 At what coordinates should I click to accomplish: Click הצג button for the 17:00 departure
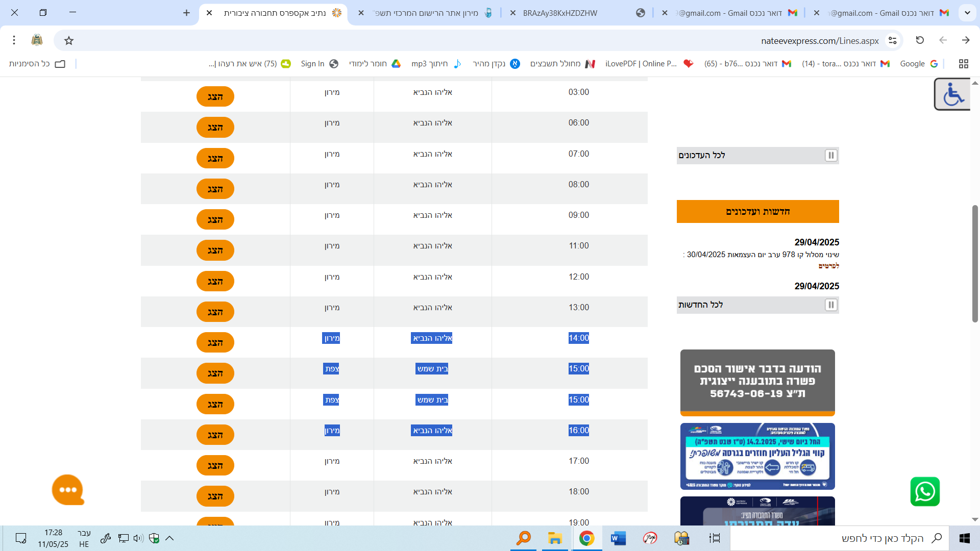point(215,466)
